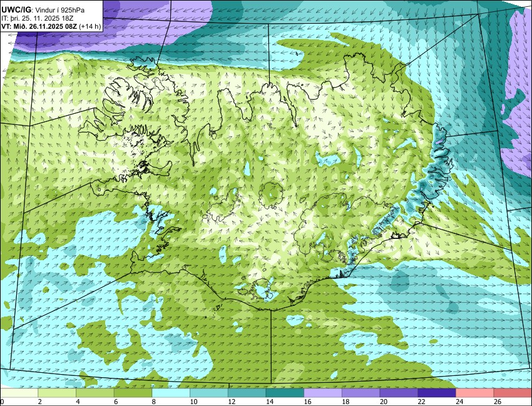Screen dimensions: 532x406
Task: Click the legend value label '12'
Action: [232, 402]
